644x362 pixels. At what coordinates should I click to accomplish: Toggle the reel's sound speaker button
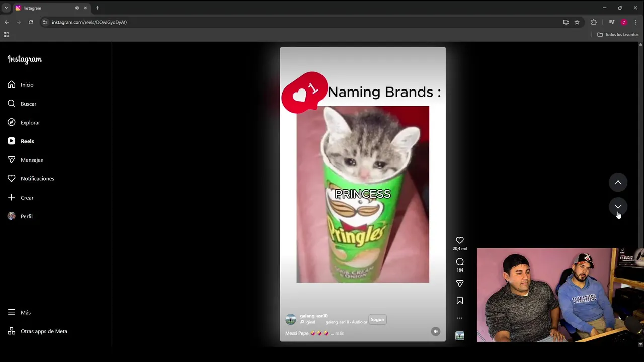click(436, 331)
